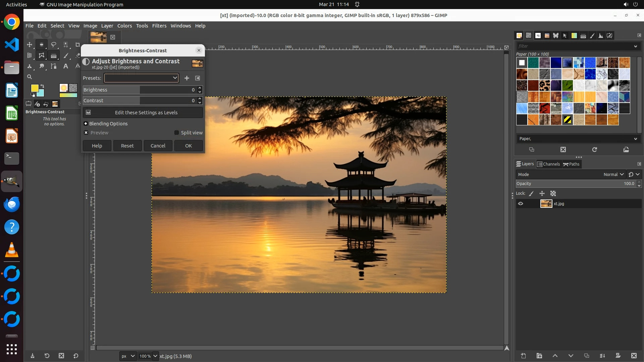
Task: Select the Move tool in toolbox
Action: coord(30,45)
